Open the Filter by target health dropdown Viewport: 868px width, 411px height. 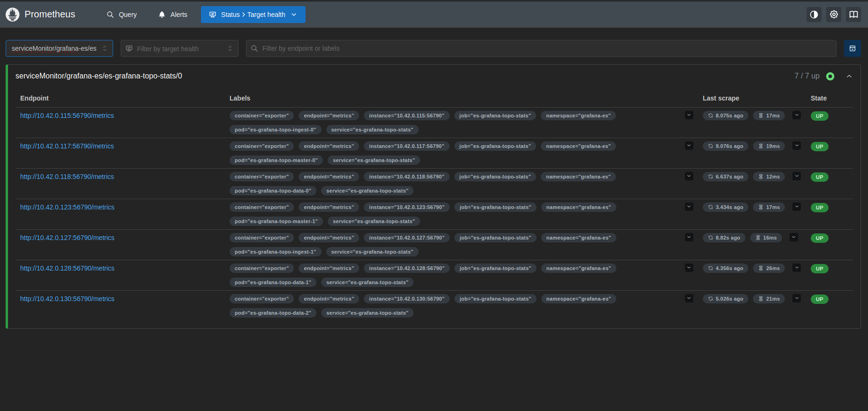179,48
